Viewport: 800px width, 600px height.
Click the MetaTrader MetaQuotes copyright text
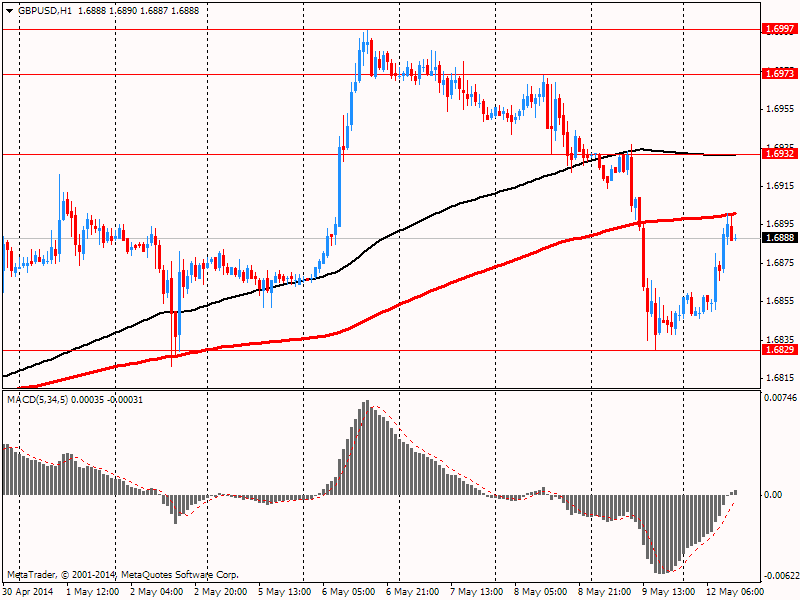pyautogui.click(x=122, y=574)
